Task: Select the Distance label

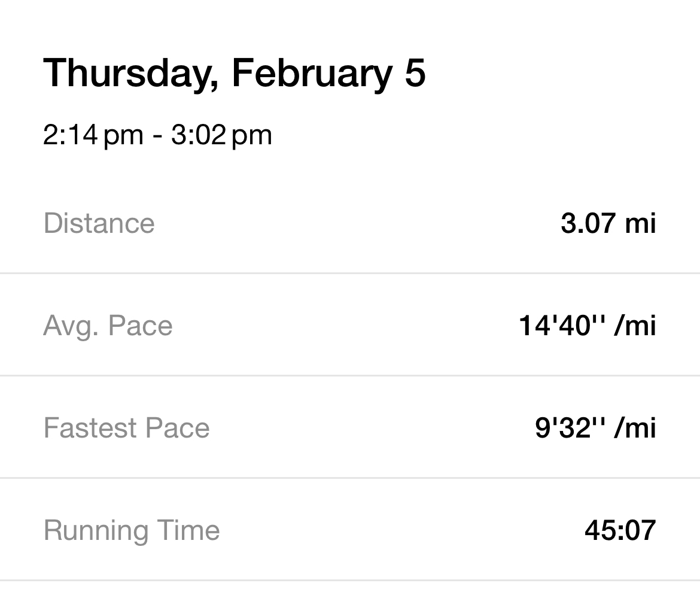Action: click(x=99, y=223)
